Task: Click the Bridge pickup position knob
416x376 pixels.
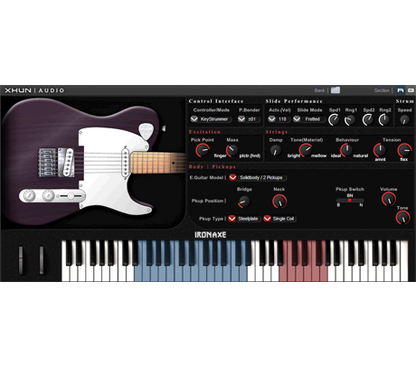Action: pos(244,201)
